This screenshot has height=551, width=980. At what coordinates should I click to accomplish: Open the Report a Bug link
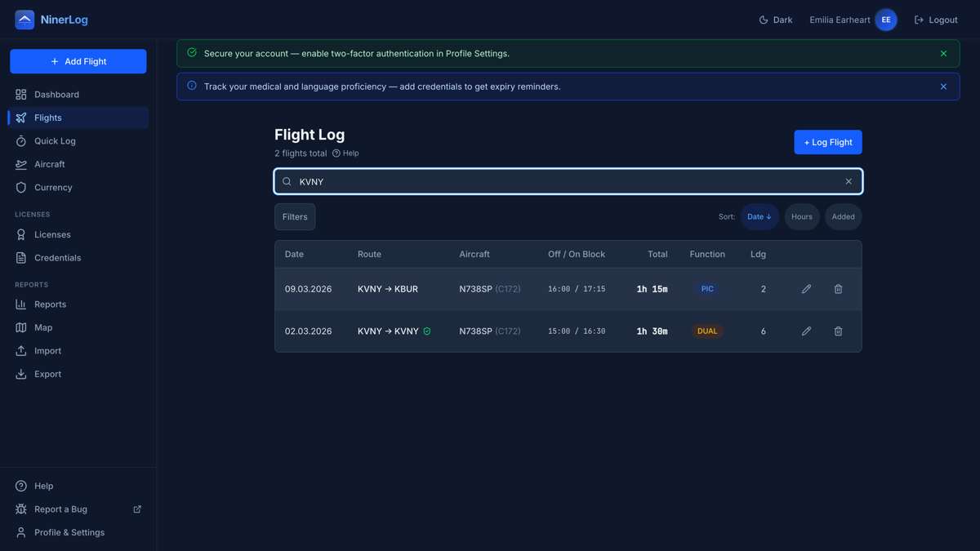(x=78, y=509)
